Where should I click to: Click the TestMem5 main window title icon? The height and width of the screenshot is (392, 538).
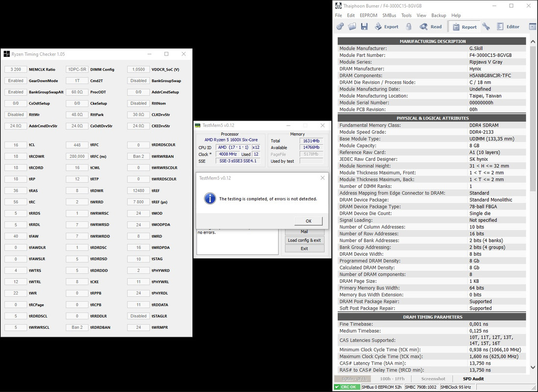[197, 125]
